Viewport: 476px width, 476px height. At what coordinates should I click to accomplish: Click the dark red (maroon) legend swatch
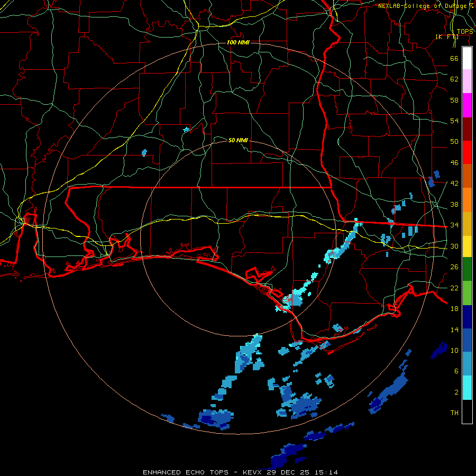click(467, 129)
